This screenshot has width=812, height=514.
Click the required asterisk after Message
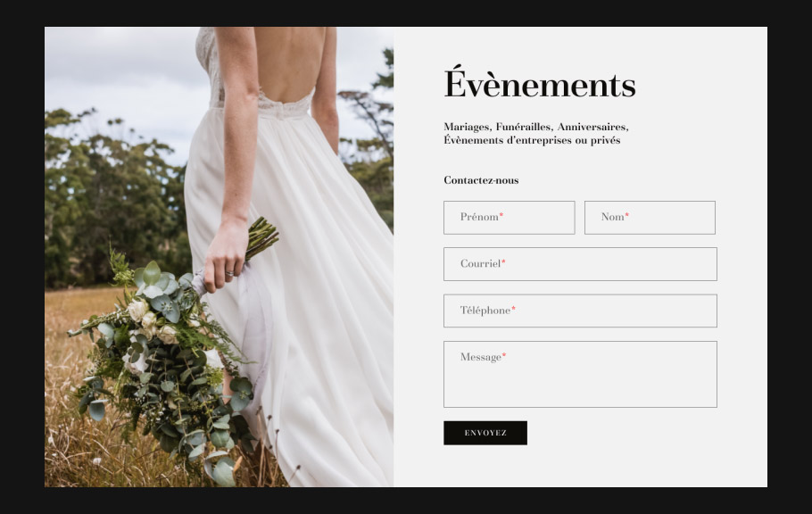tap(504, 356)
